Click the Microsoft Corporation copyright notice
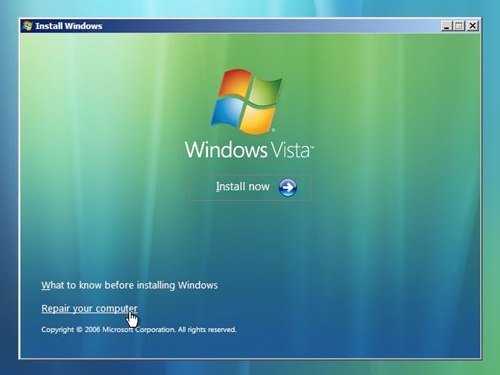 click(139, 330)
